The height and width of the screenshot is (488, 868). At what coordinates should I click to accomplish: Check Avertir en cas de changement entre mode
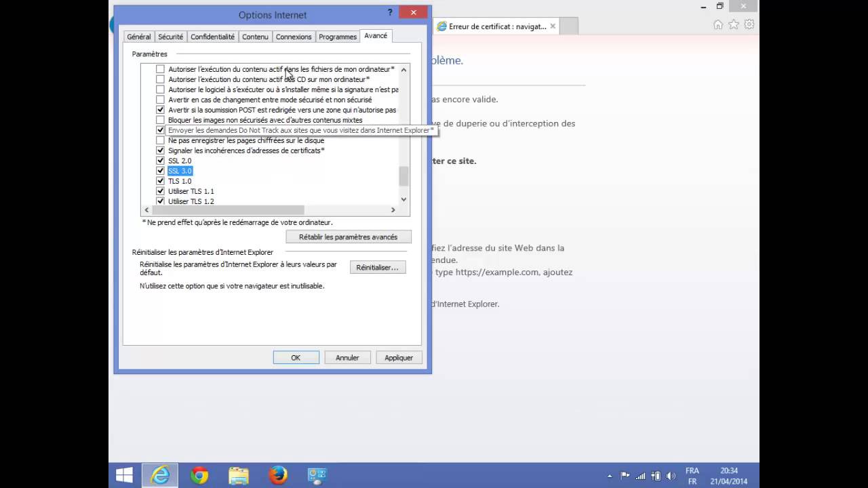coord(161,100)
